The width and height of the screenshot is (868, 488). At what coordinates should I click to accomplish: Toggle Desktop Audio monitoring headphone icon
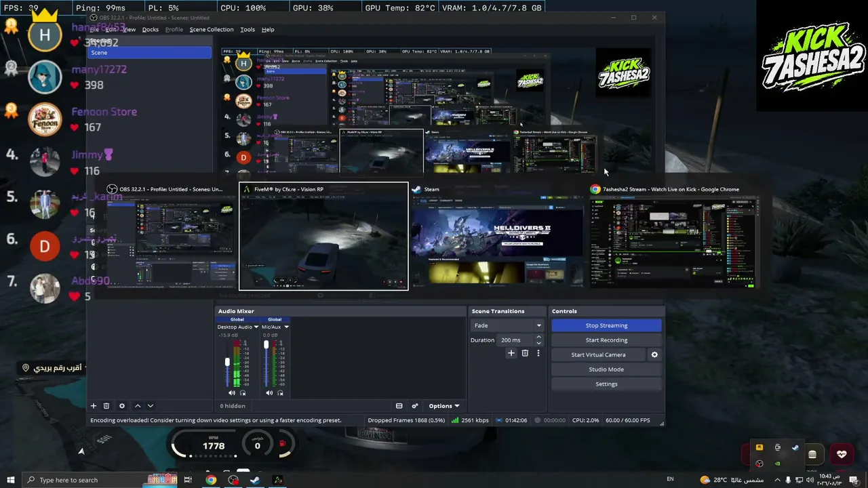tap(243, 393)
